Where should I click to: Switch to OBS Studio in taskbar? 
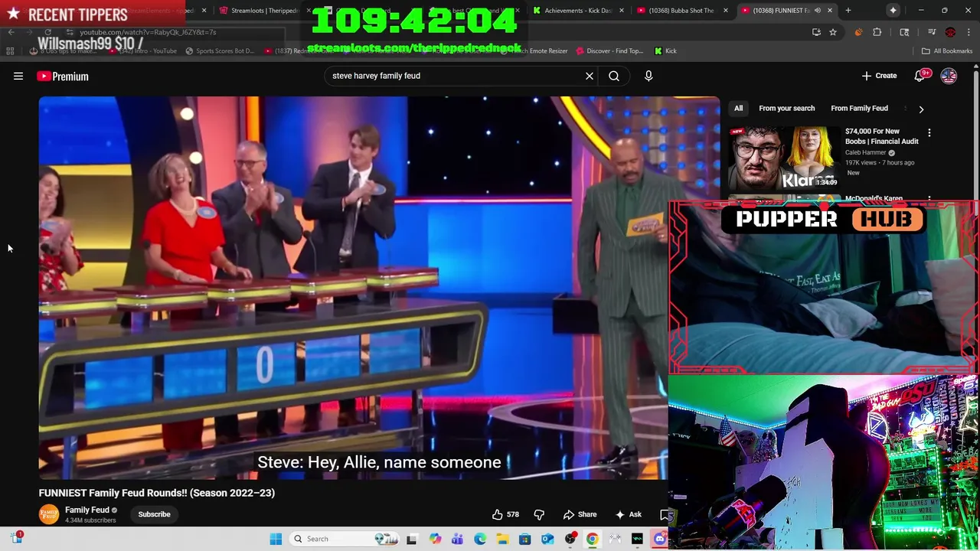pyautogui.click(x=570, y=539)
